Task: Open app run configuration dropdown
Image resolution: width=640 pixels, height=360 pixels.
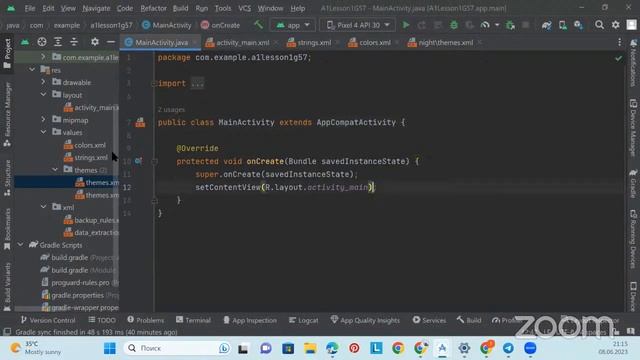Action: click(292, 25)
